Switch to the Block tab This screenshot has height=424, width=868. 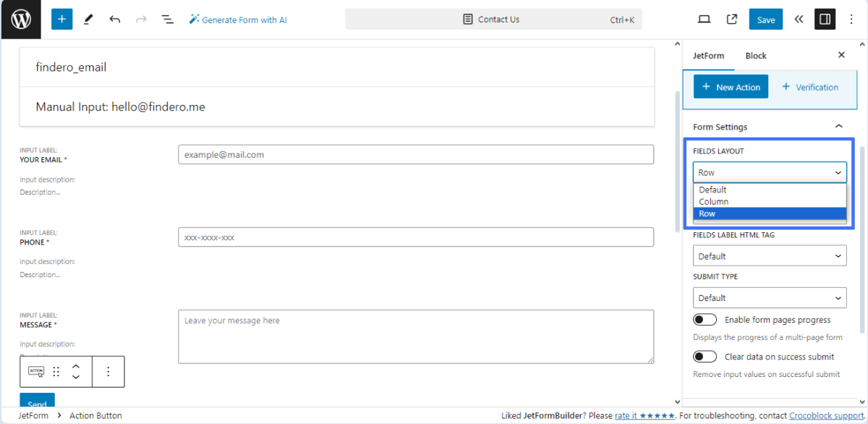pos(756,55)
